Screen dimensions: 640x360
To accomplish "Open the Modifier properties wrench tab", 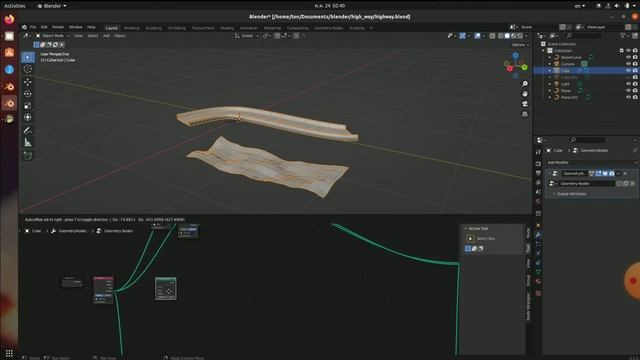I will (538, 235).
